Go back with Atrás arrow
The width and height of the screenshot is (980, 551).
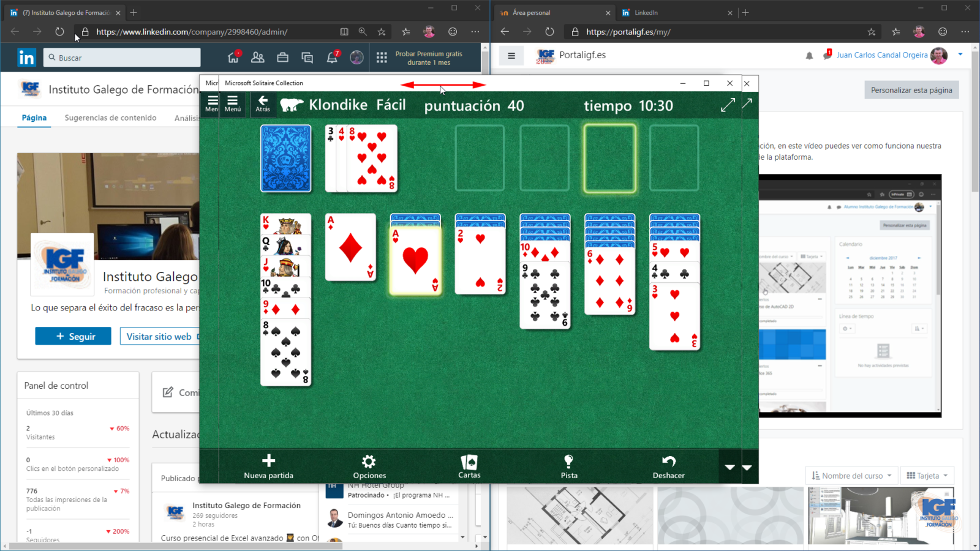coord(263,103)
